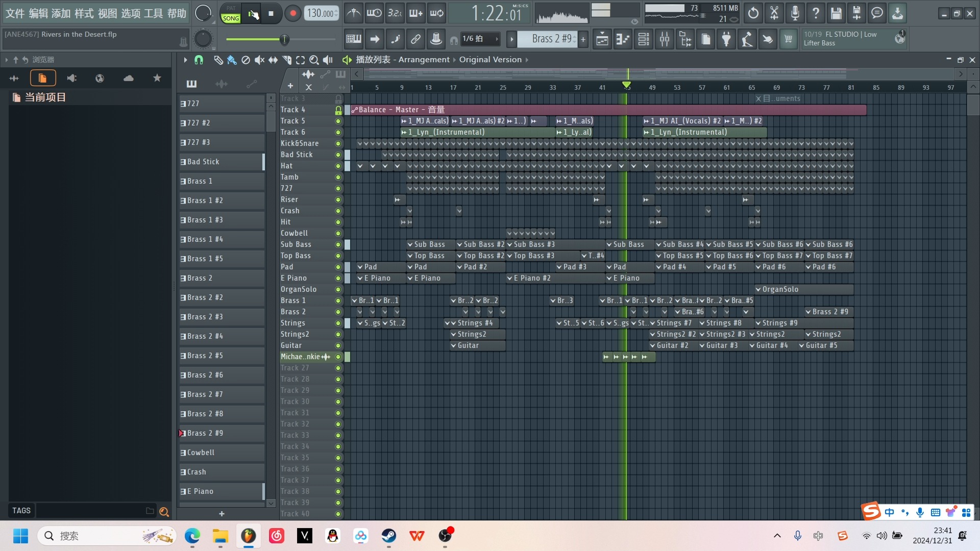Select the playlist paint brush tool

(x=232, y=60)
